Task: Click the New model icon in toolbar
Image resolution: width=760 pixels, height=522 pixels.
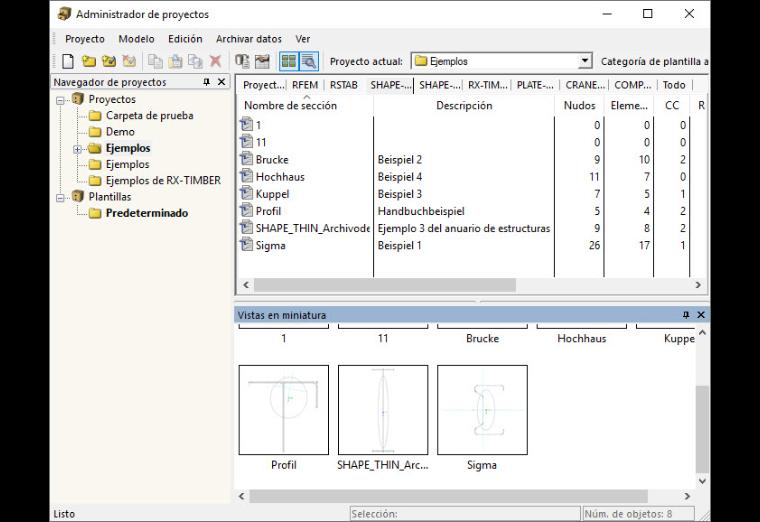Action: pos(68,62)
